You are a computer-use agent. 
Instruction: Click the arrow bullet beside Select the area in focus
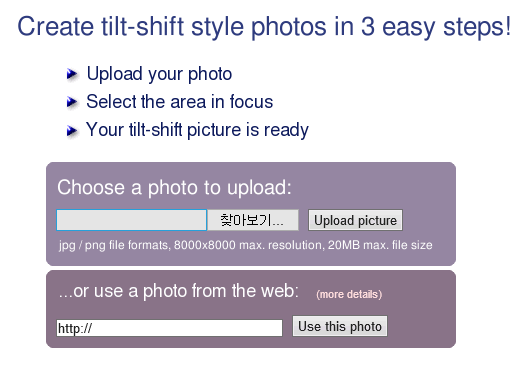click(72, 102)
